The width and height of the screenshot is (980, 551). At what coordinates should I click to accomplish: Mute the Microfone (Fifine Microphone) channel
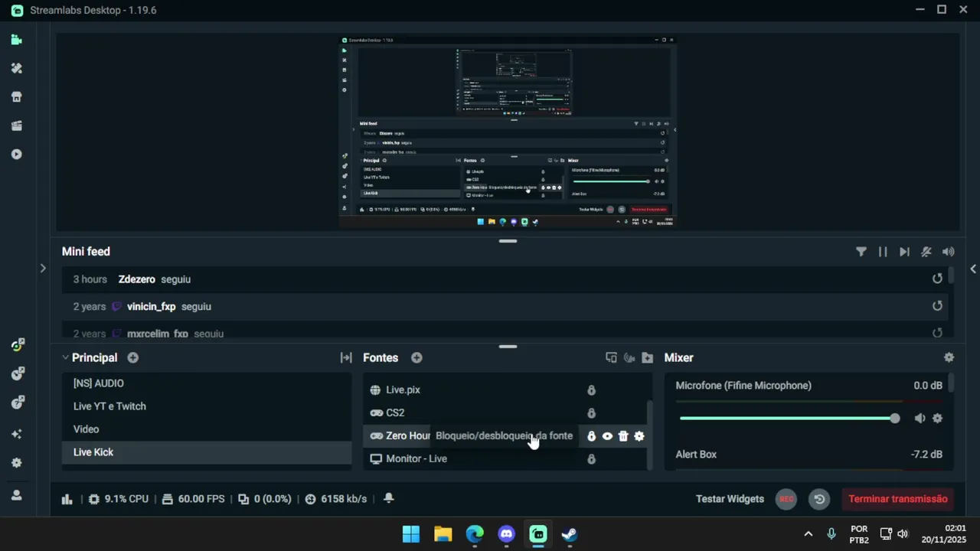click(920, 419)
